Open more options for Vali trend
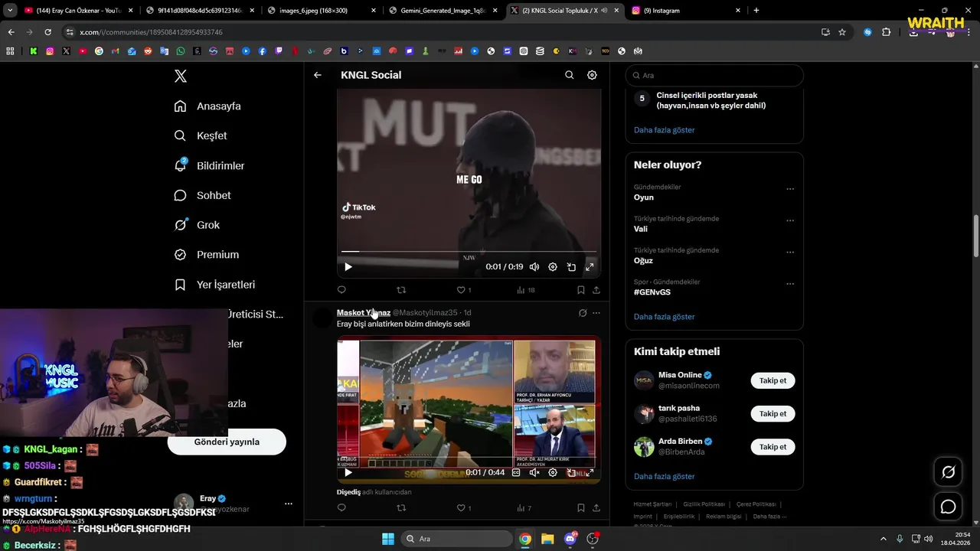 click(790, 220)
